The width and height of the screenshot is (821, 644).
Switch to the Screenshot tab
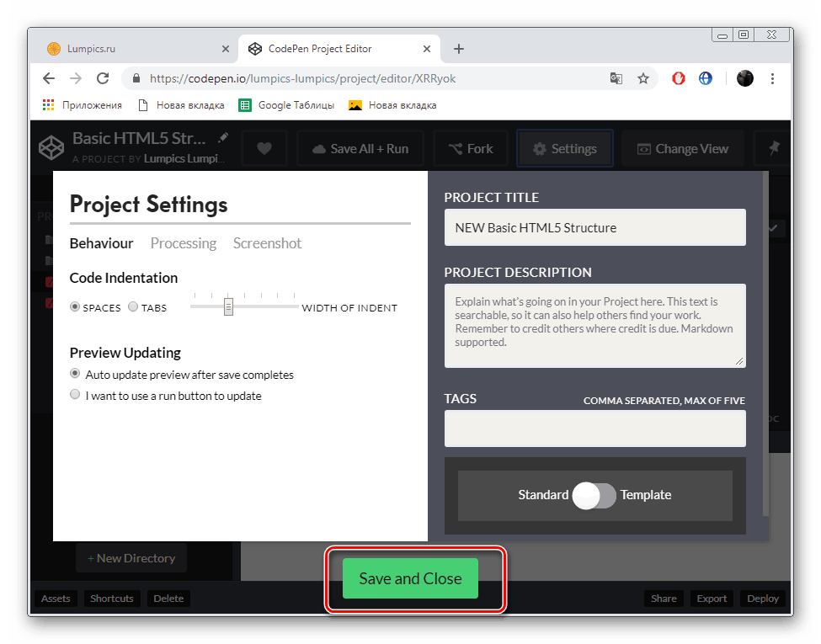pyautogui.click(x=267, y=243)
